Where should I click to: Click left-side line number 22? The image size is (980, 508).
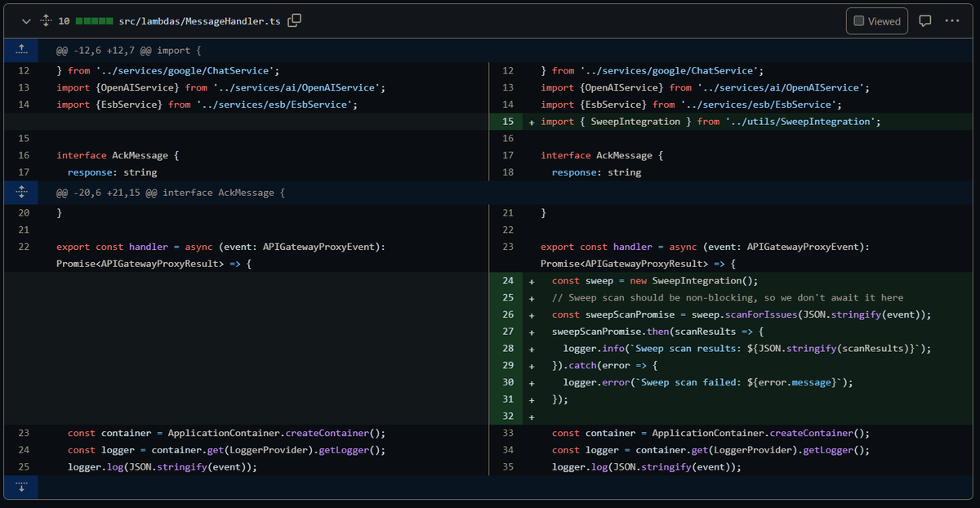[x=24, y=247]
